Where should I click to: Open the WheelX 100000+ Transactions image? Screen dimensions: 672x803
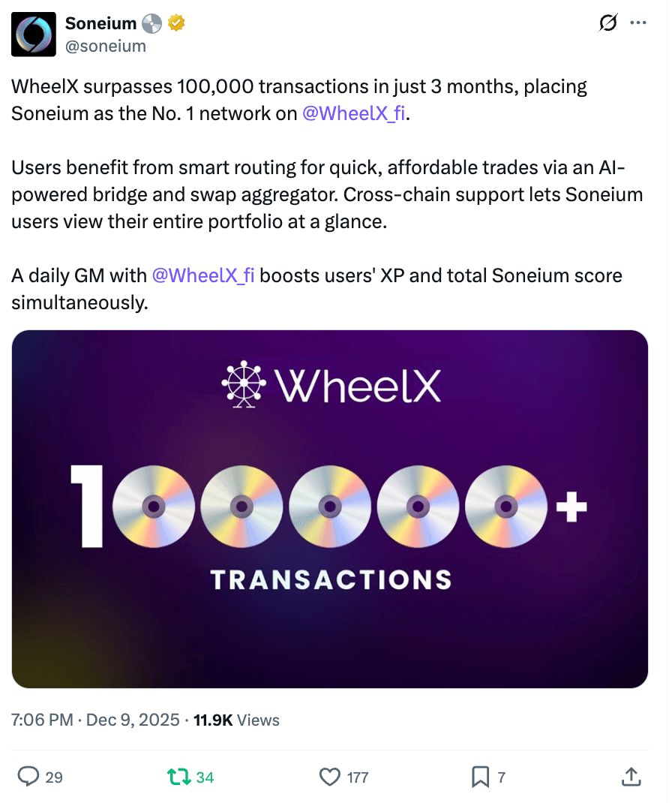point(330,509)
